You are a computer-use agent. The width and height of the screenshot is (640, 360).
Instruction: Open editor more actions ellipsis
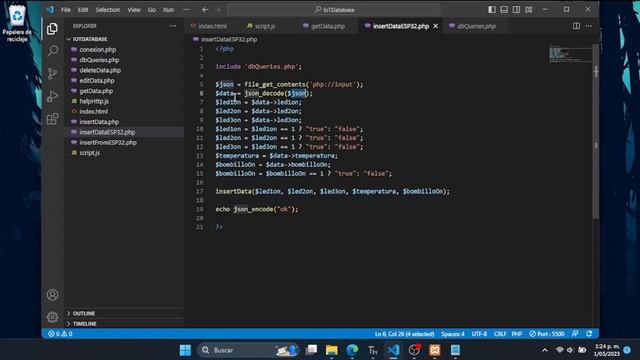(x=589, y=26)
